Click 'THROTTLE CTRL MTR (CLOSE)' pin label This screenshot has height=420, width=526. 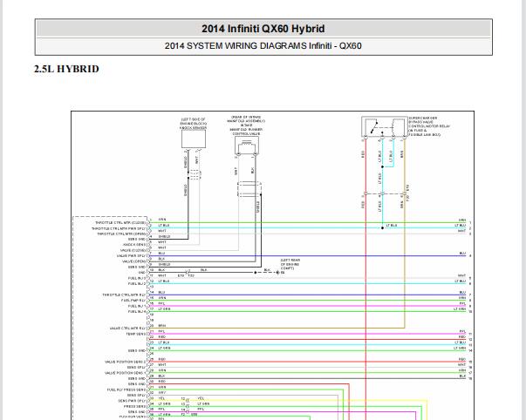click(120, 222)
